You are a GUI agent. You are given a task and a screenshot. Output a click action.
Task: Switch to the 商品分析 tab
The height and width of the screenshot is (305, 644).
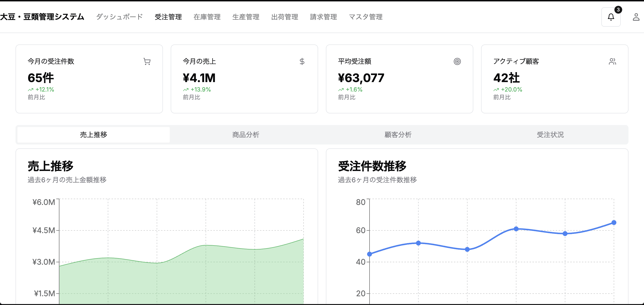coord(246,135)
